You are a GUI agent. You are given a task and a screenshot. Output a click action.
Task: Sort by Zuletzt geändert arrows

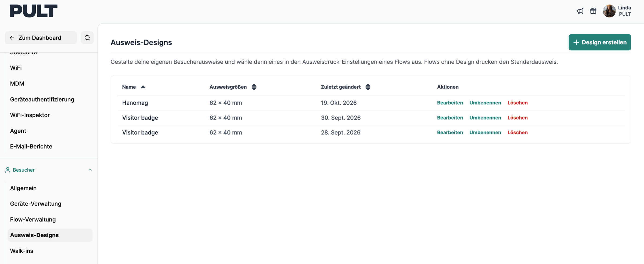[x=368, y=87]
